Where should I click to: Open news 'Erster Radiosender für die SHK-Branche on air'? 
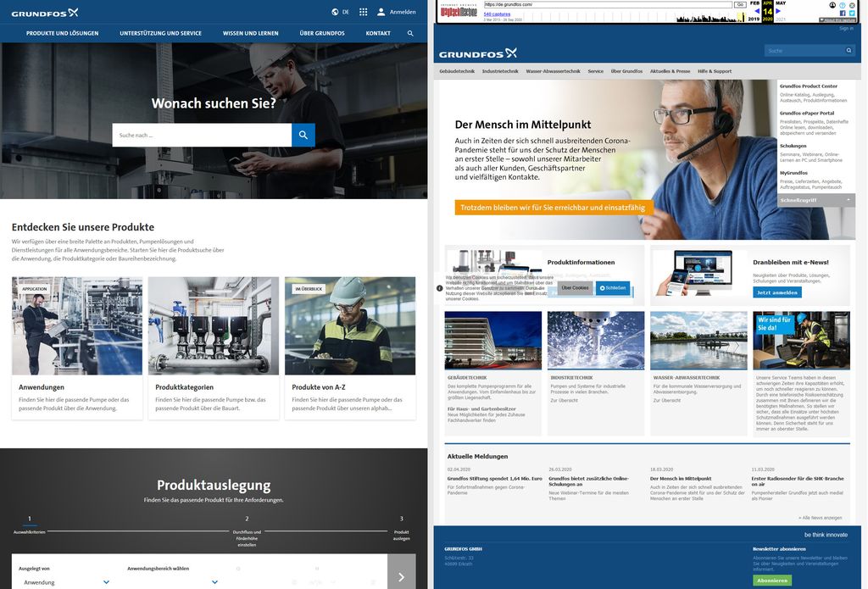coord(797,481)
